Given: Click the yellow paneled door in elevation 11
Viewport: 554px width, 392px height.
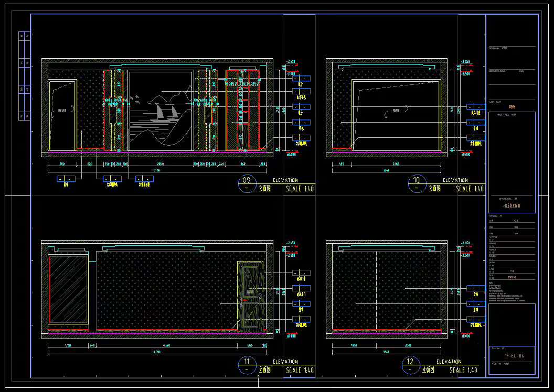Looking at the screenshot, I should click(x=250, y=296).
